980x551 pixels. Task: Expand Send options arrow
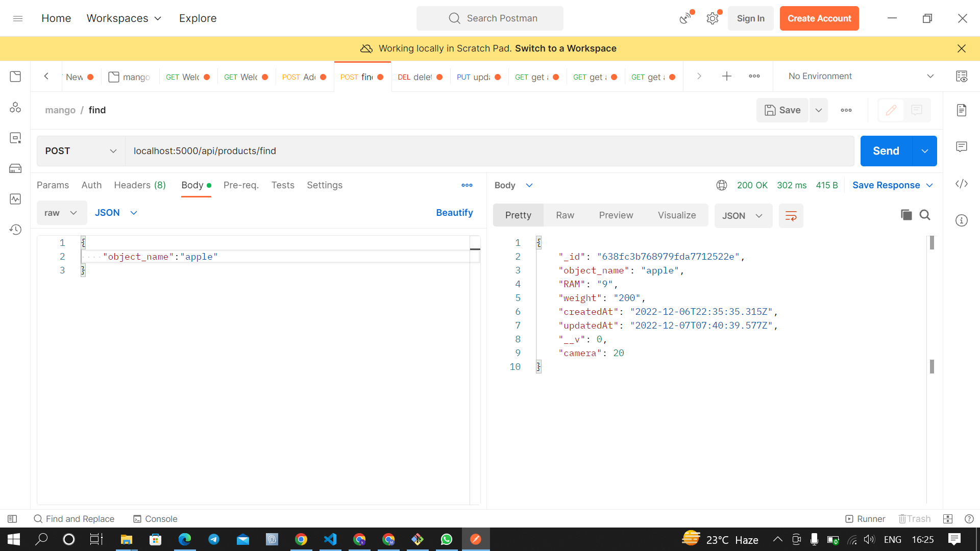(925, 151)
